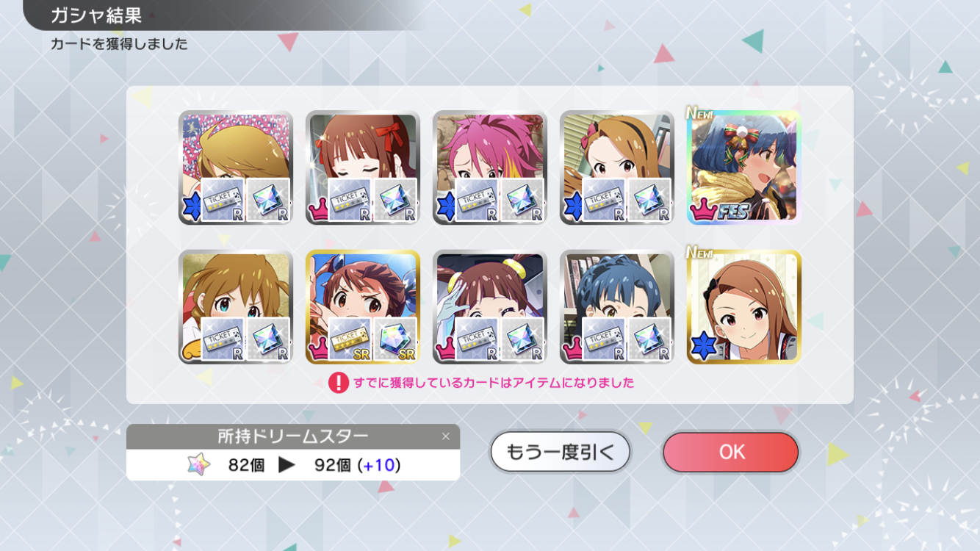Select the new FES blue-haired idol card
The image size is (980, 551).
click(744, 168)
